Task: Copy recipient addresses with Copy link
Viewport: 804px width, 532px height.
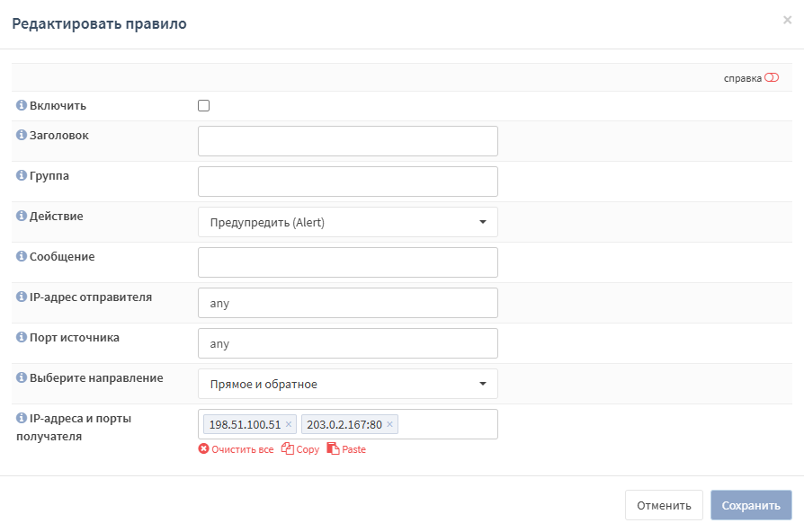Action: coord(300,449)
